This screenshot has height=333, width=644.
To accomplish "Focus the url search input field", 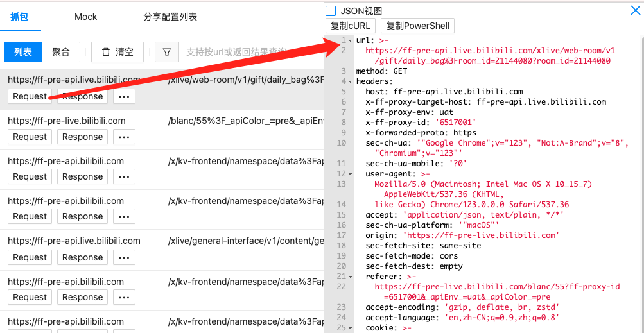I will (x=251, y=52).
